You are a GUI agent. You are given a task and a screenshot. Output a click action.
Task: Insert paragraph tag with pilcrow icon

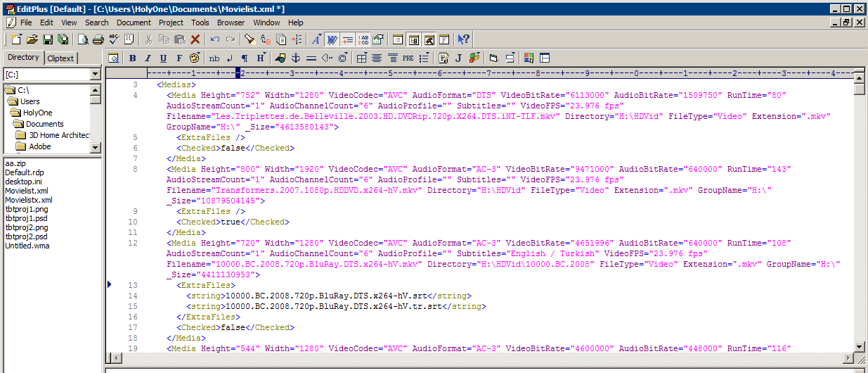[245, 58]
